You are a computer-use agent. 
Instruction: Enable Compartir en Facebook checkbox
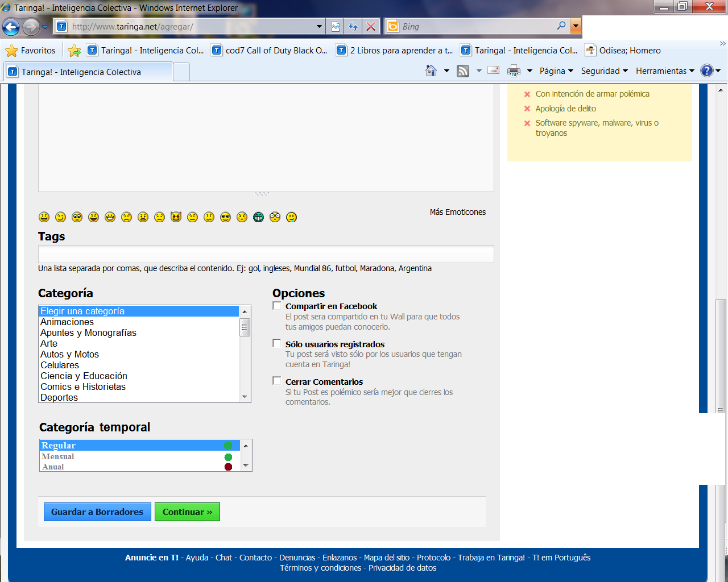pyautogui.click(x=277, y=306)
